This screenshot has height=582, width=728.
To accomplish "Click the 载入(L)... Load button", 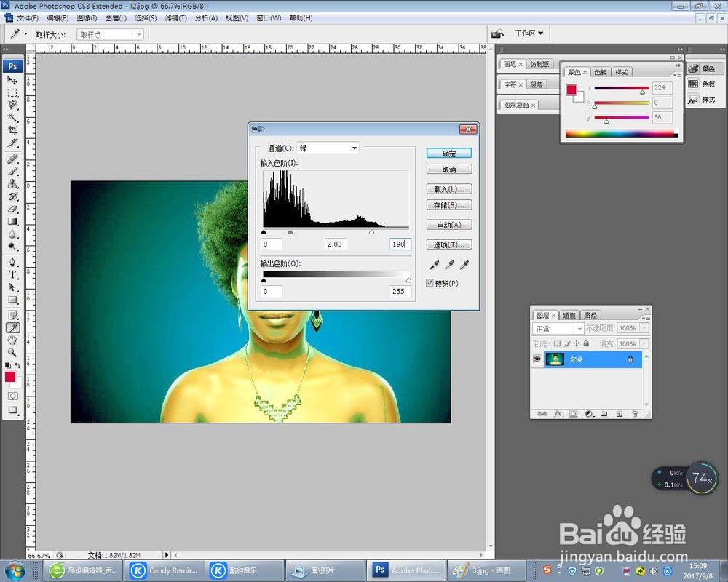I will (449, 189).
